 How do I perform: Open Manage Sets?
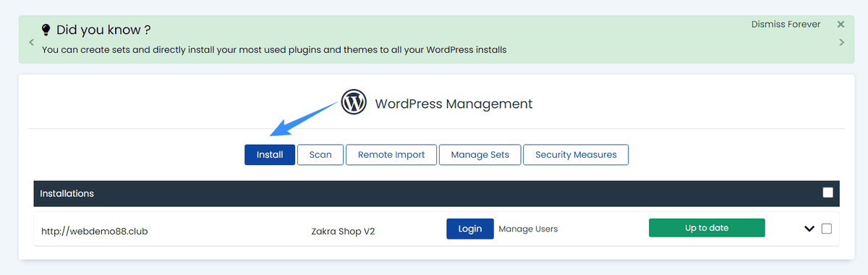coord(480,155)
